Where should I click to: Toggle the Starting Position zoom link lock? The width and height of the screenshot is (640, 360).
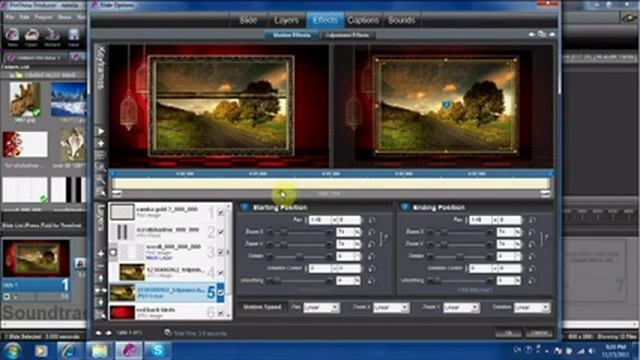coord(384,238)
